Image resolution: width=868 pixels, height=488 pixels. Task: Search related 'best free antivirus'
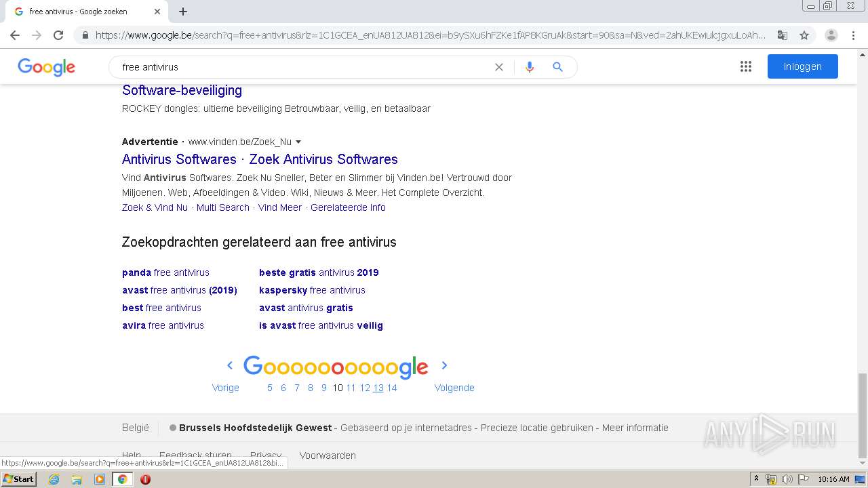(x=161, y=308)
